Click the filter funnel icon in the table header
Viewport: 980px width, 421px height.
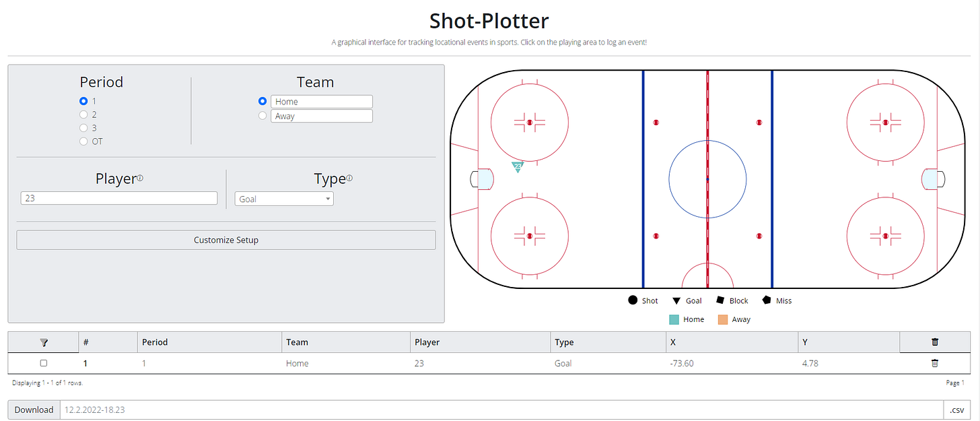pos(43,342)
